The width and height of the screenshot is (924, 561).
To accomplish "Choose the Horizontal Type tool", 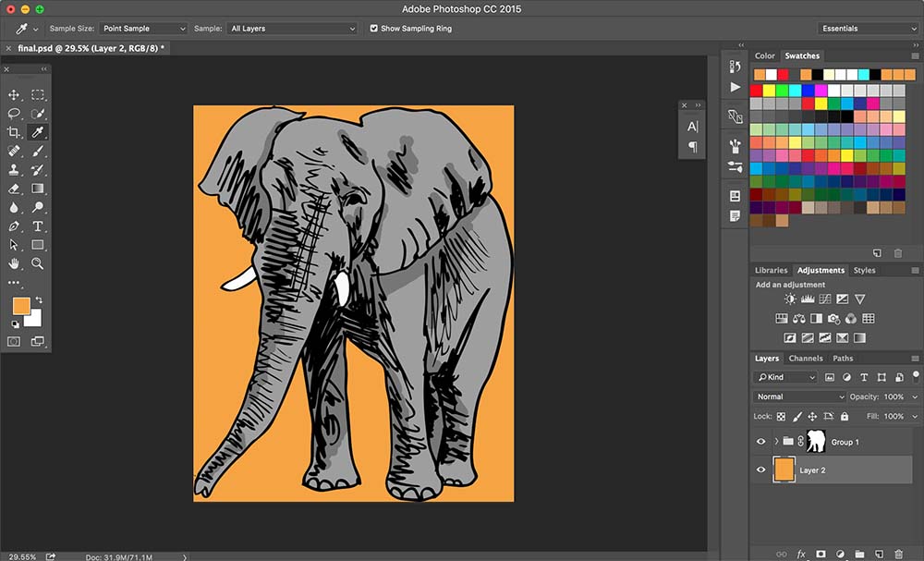I will click(38, 226).
